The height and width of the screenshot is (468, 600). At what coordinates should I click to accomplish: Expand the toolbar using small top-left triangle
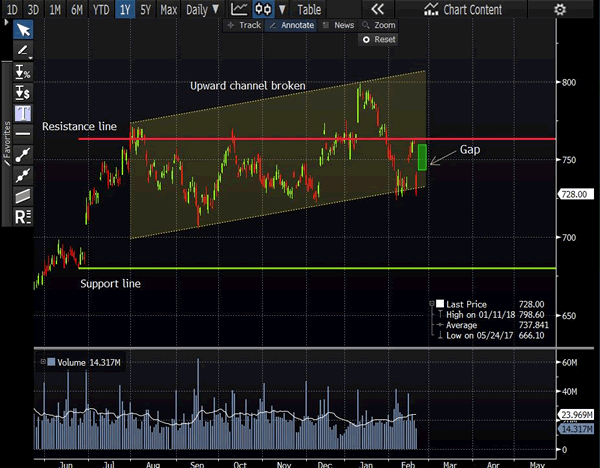pos(6,23)
